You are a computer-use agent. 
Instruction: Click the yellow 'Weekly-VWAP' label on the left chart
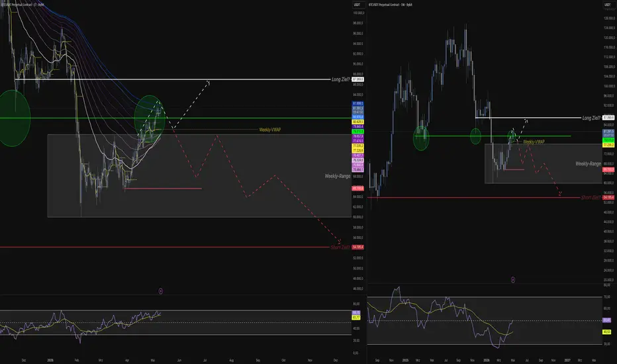269,130
